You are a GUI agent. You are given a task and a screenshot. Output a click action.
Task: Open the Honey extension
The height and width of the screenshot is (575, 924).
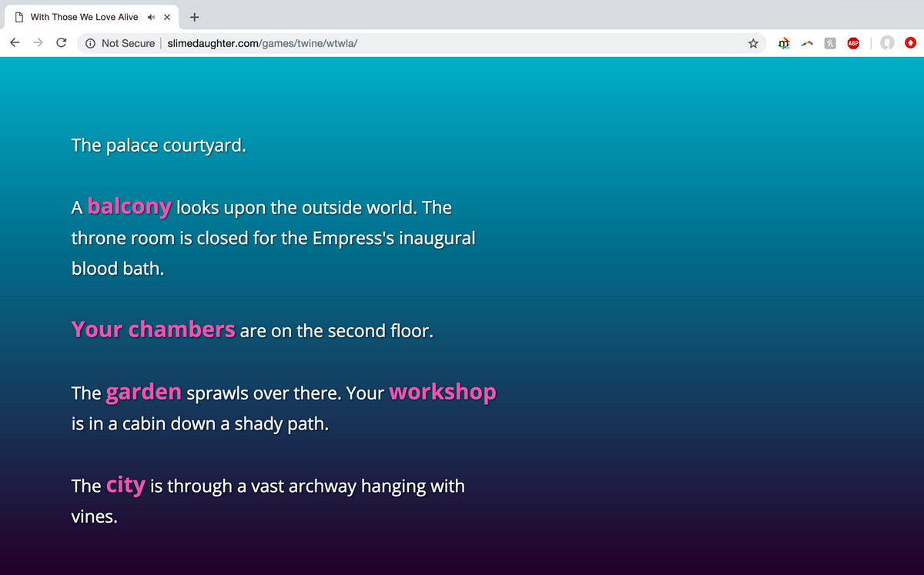point(830,43)
